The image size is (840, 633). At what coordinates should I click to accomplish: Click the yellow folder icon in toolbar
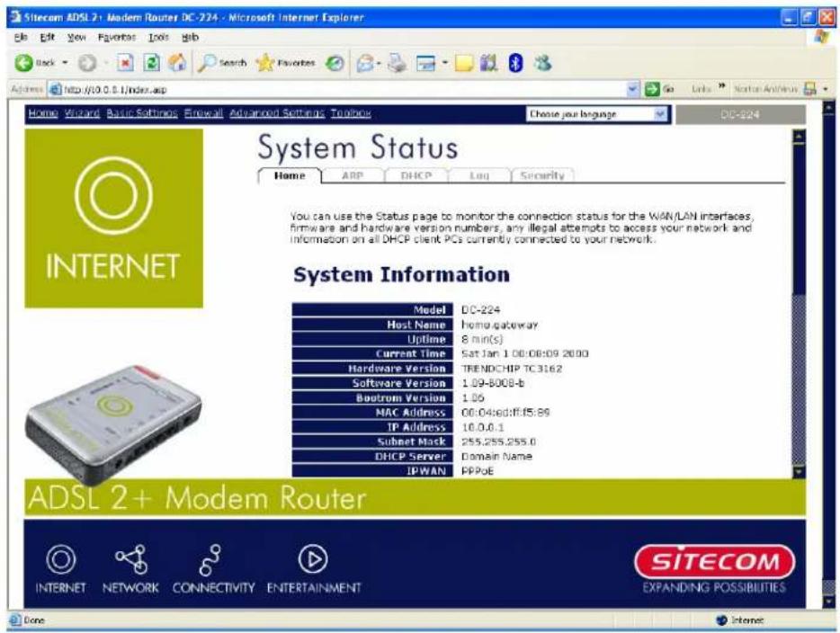click(x=464, y=63)
